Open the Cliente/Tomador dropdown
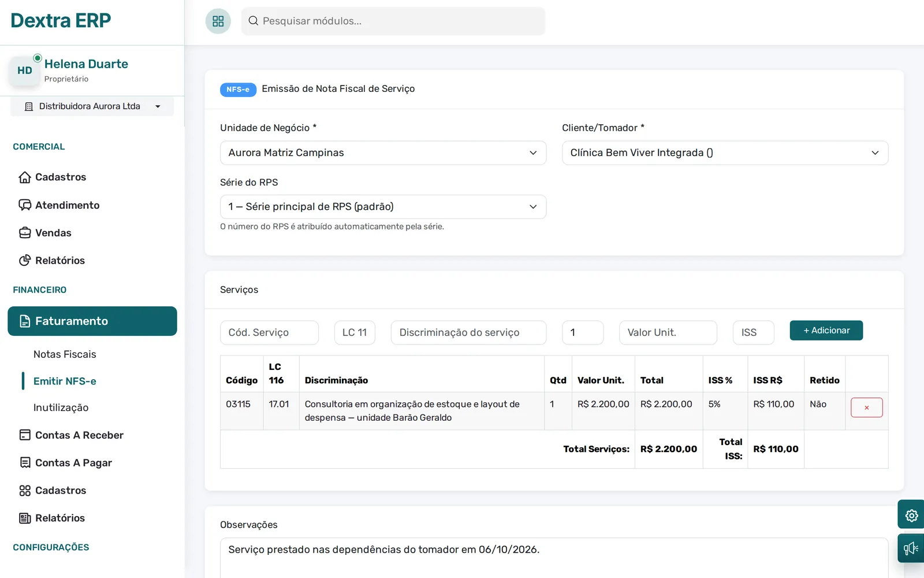Viewport: 924px width, 578px height. tap(725, 153)
